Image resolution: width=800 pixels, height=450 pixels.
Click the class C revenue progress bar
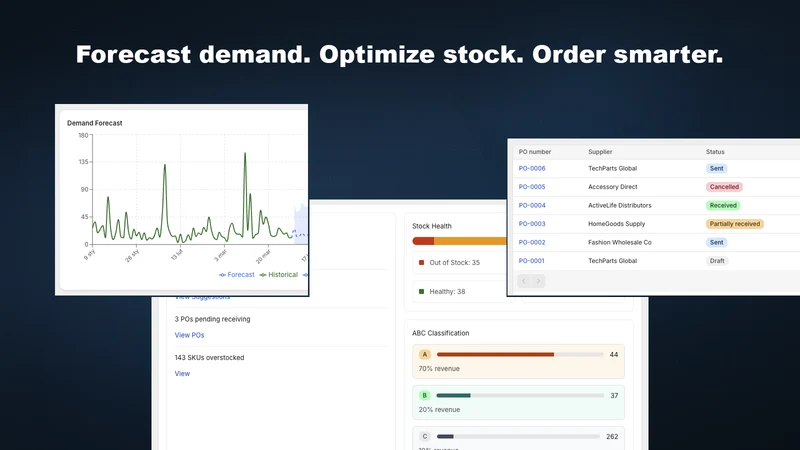tap(518, 436)
